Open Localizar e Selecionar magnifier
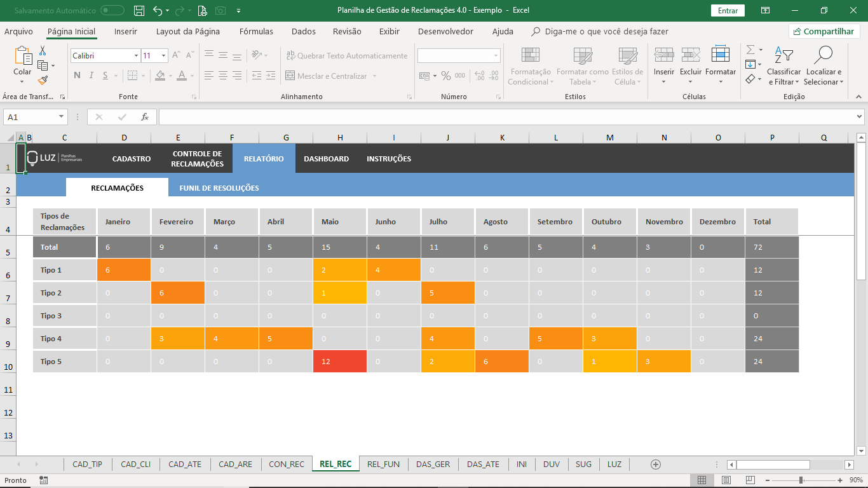Image resolution: width=868 pixels, height=488 pixels. tap(823, 56)
